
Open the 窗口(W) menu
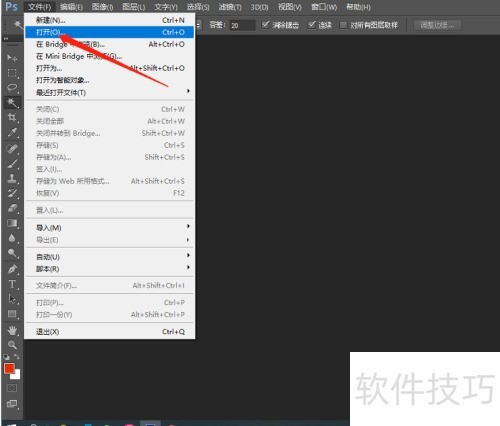click(x=324, y=7)
